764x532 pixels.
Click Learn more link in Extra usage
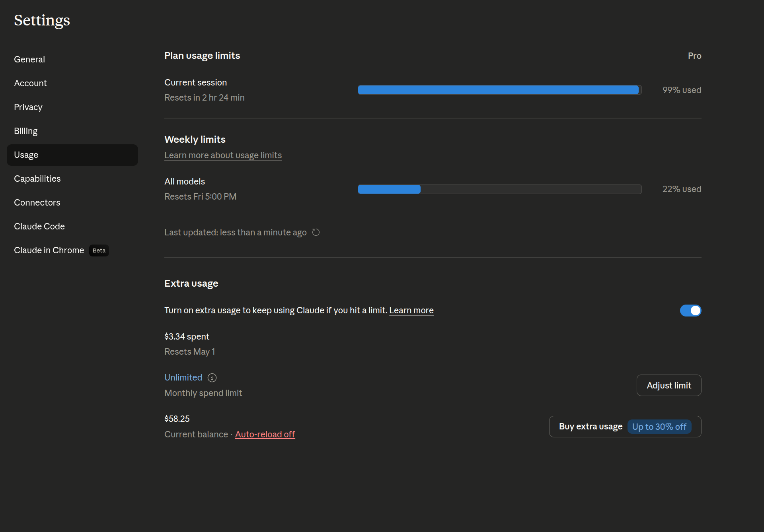pos(411,310)
